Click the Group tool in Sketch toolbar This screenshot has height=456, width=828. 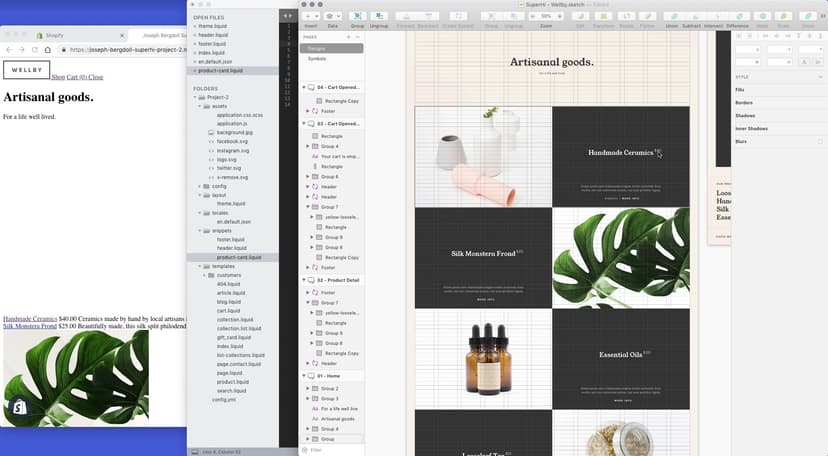(x=357, y=17)
